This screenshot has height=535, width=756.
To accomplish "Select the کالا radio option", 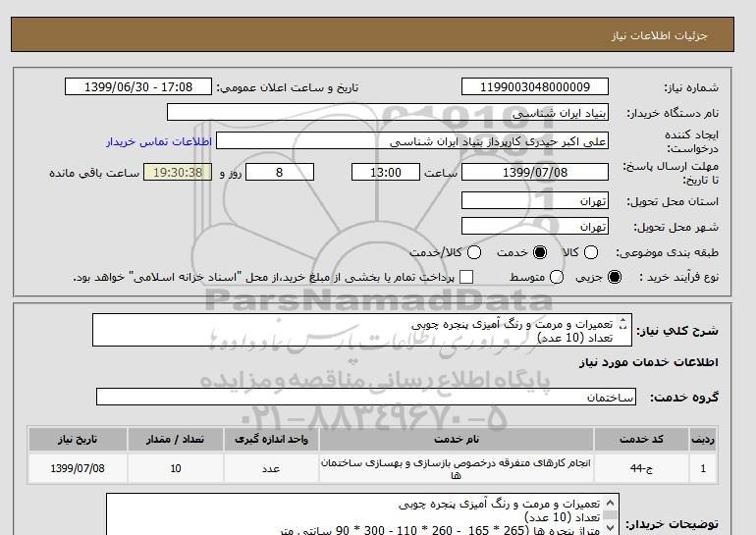I will pyautogui.click(x=591, y=252).
